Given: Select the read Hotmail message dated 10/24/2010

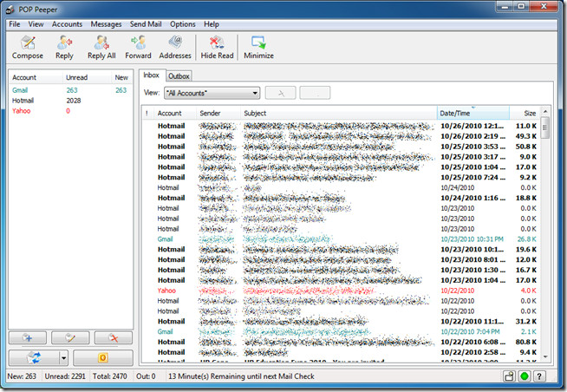Looking at the screenshot, I should (341, 187).
